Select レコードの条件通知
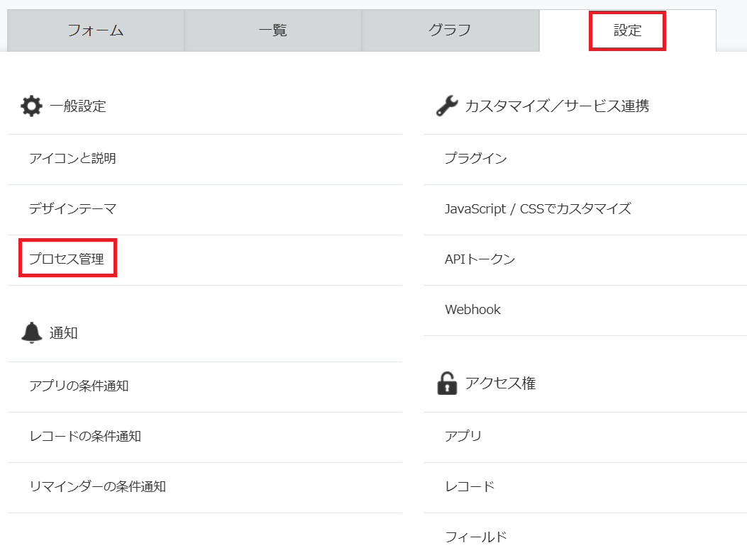 [x=85, y=437]
